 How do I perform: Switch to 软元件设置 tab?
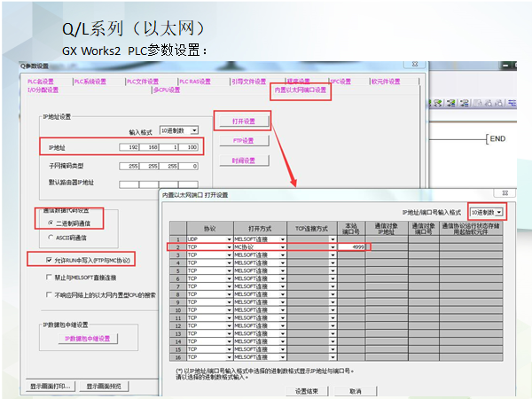(x=386, y=82)
